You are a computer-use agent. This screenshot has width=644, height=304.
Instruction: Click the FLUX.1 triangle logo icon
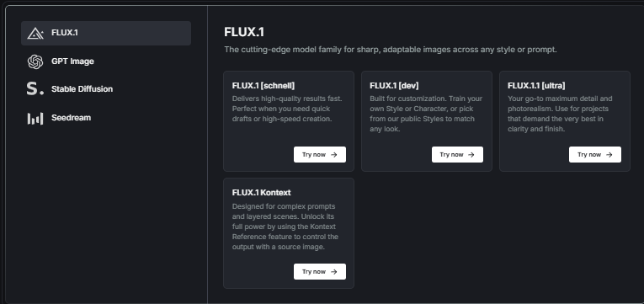35,34
